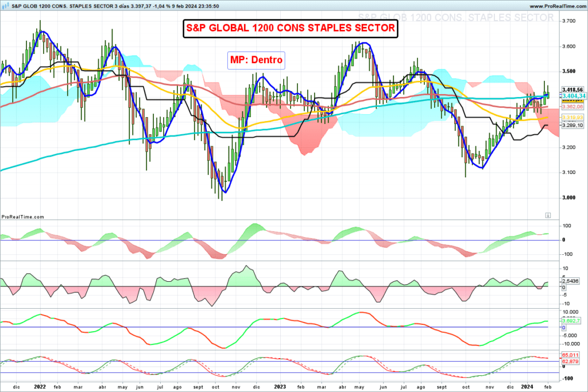Click the 3.500 price axis label
This screenshot has width=588, height=392.
pos(569,71)
